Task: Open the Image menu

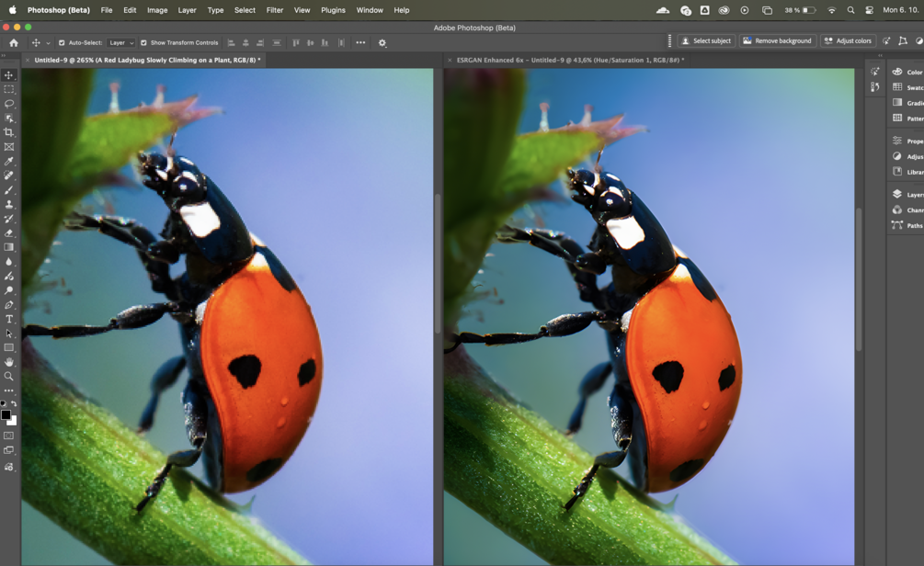Action: tap(157, 10)
